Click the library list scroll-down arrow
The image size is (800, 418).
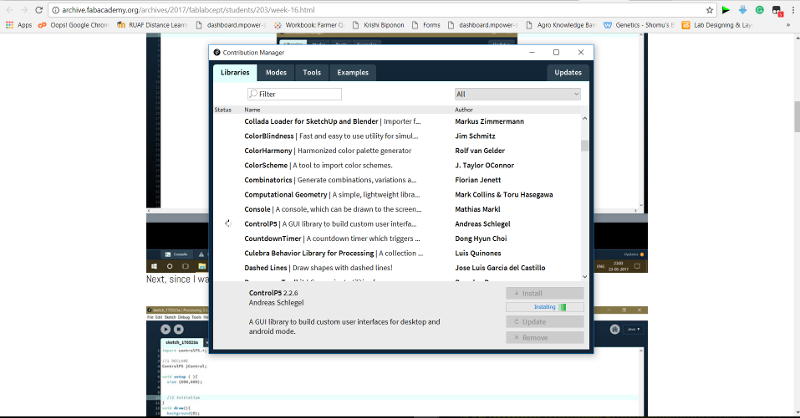point(585,277)
